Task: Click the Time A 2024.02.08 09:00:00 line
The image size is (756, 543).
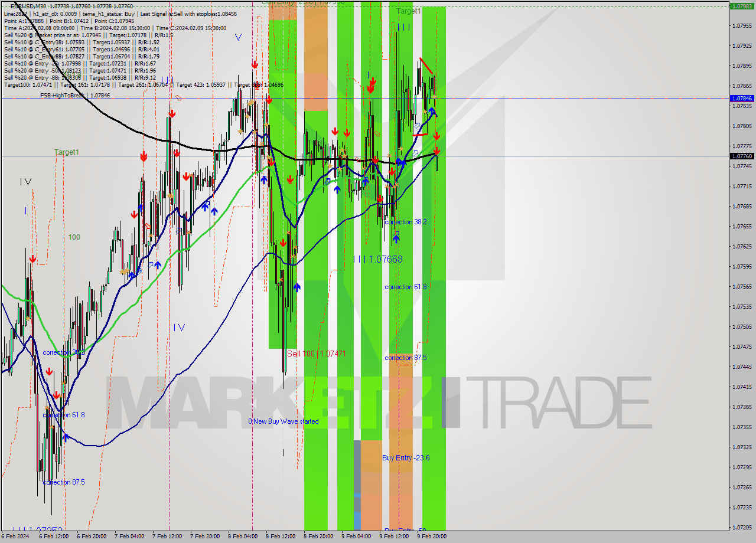Action: (115, 27)
